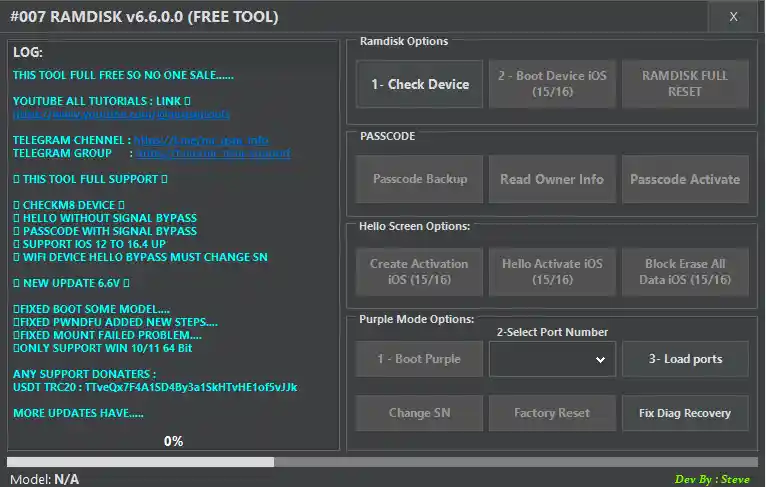766x487 pixels.
Task: Click 'NEW UPDATE 6.6V' log line
Action: point(71,283)
